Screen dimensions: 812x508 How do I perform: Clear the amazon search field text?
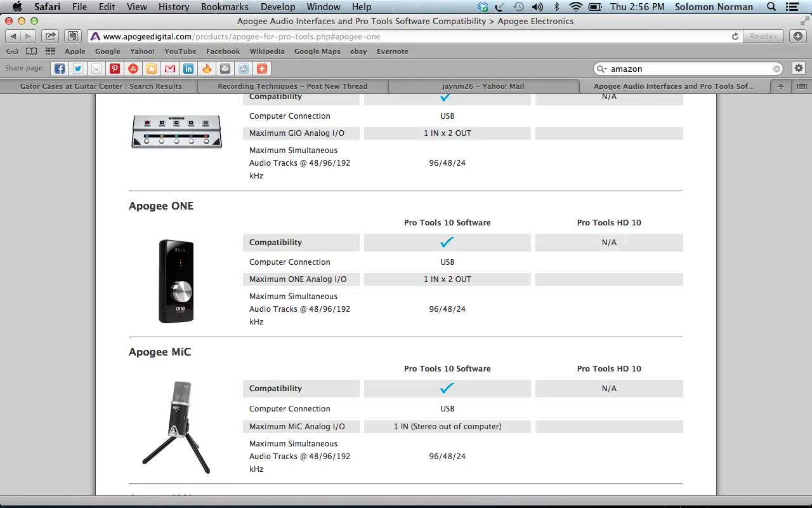coord(776,69)
